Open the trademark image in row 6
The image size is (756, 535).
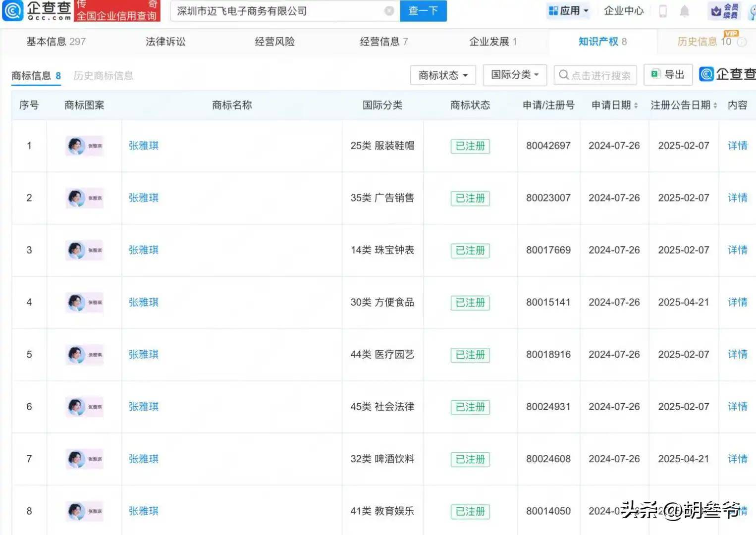pos(84,407)
